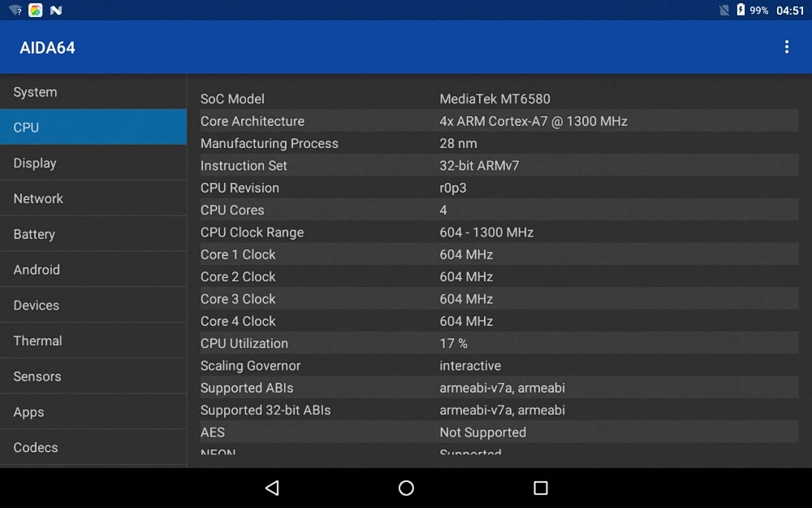Screen dimensions: 812x508
Task: Switch to the Android section
Action: click(x=93, y=270)
